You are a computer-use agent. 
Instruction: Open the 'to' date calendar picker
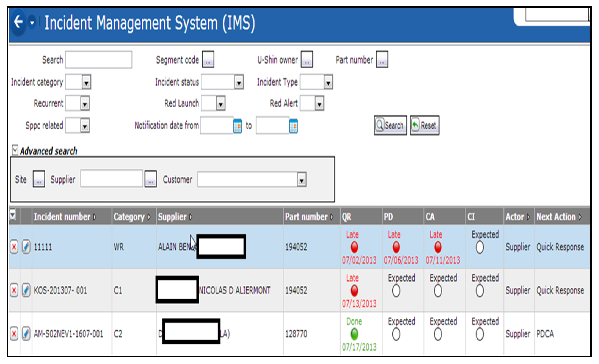[x=293, y=126]
